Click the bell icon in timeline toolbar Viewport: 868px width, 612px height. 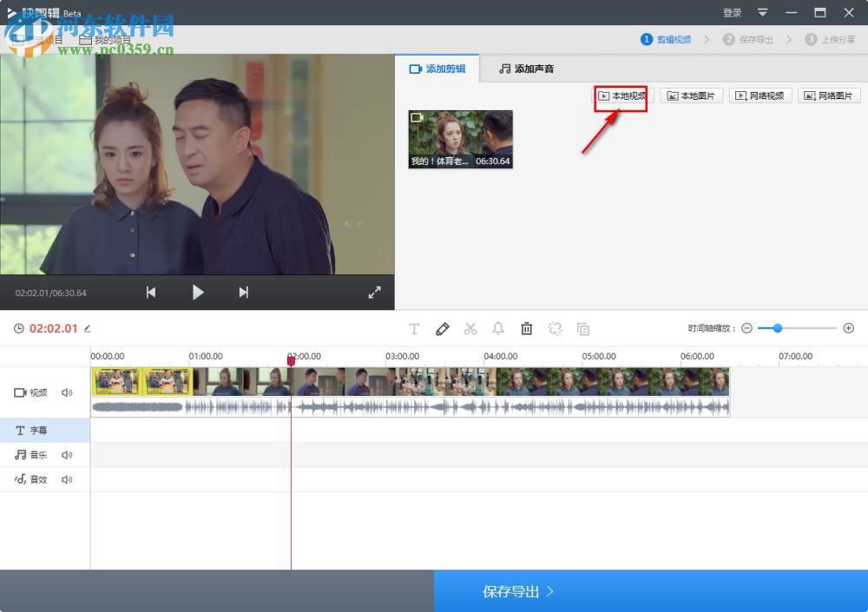[x=498, y=329]
